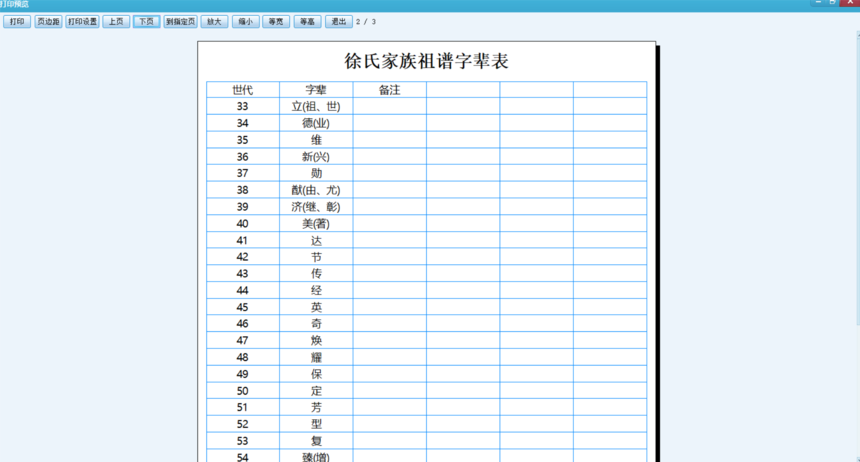This screenshot has height=462, width=860.
Task: Click generation cell 53
Action: [242, 441]
